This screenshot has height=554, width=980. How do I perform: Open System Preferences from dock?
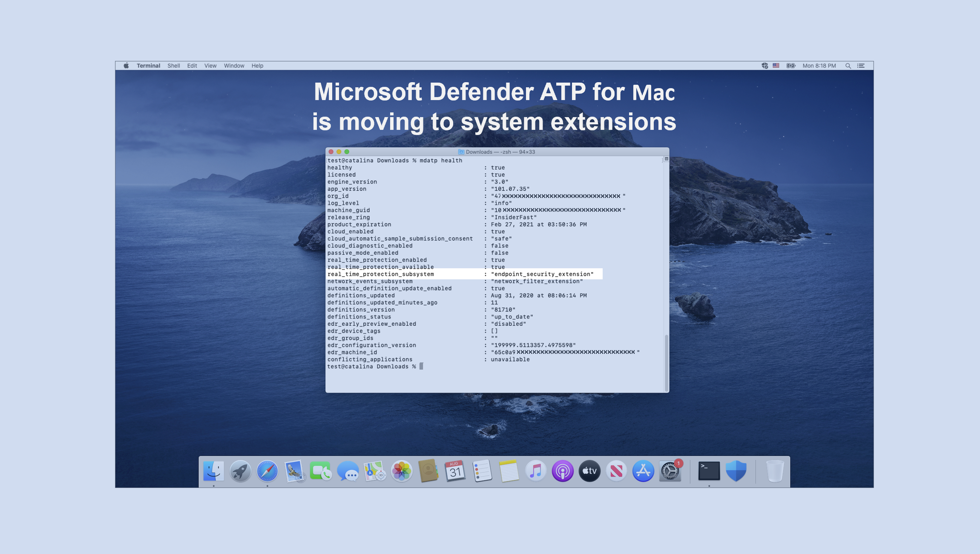(670, 471)
